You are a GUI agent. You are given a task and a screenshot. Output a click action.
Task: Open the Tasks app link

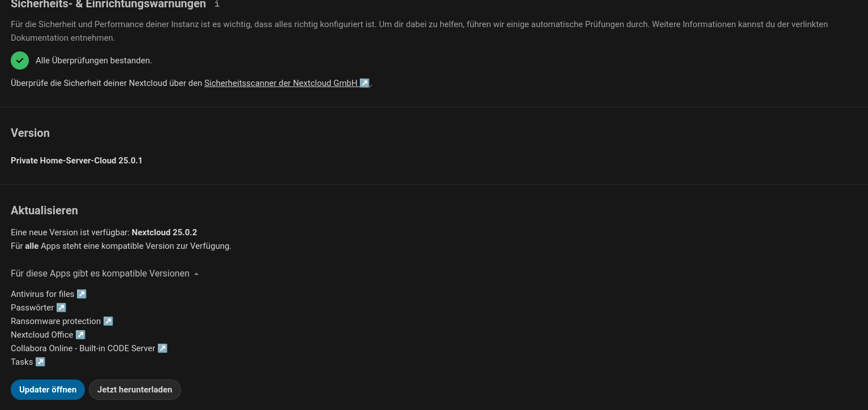[x=28, y=362]
